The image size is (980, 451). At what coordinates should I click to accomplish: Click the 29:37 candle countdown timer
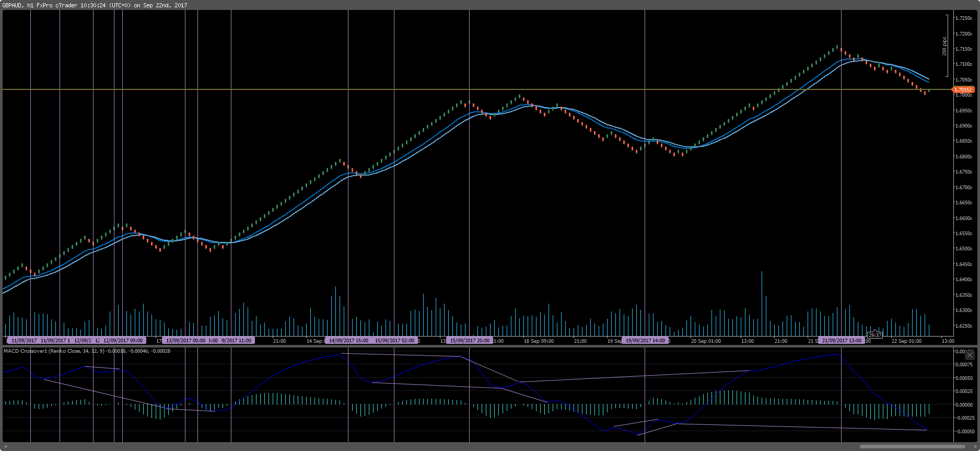[x=874, y=336]
